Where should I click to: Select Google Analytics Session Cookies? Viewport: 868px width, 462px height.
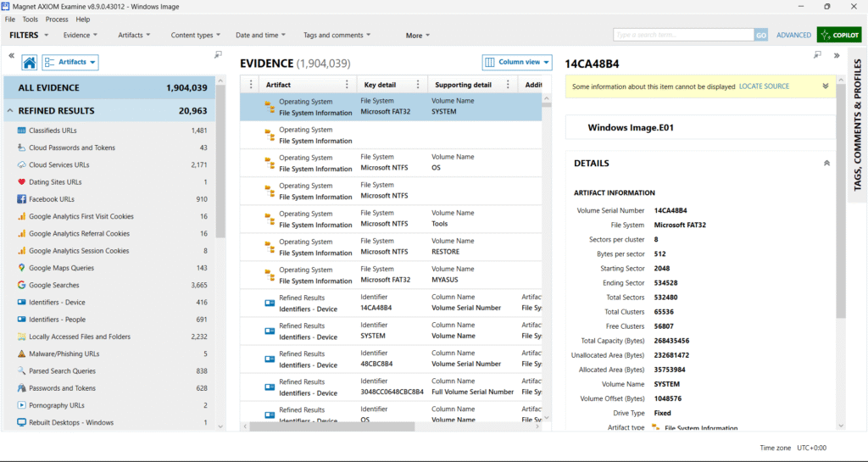pos(109,251)
